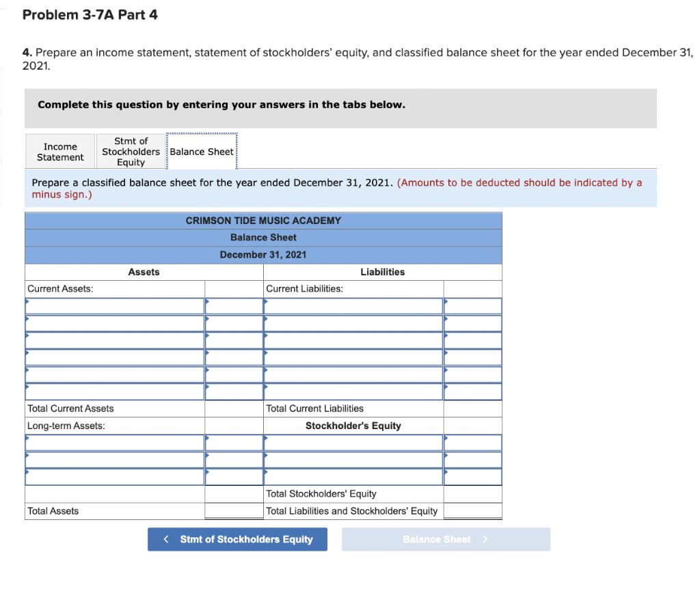700x604 pixels.
Task: Click the amount field beside Total Current Liabilities
Action: [472, 408]
